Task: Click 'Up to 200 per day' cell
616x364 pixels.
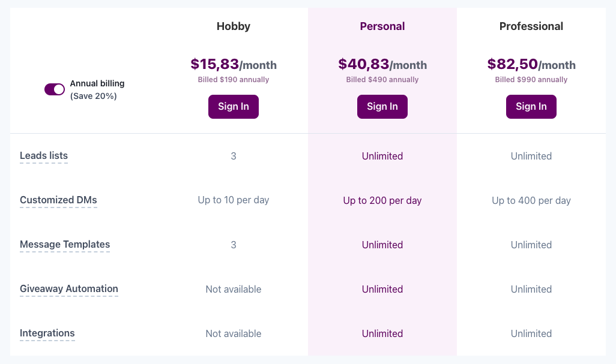Action: [x=382, y=200]
